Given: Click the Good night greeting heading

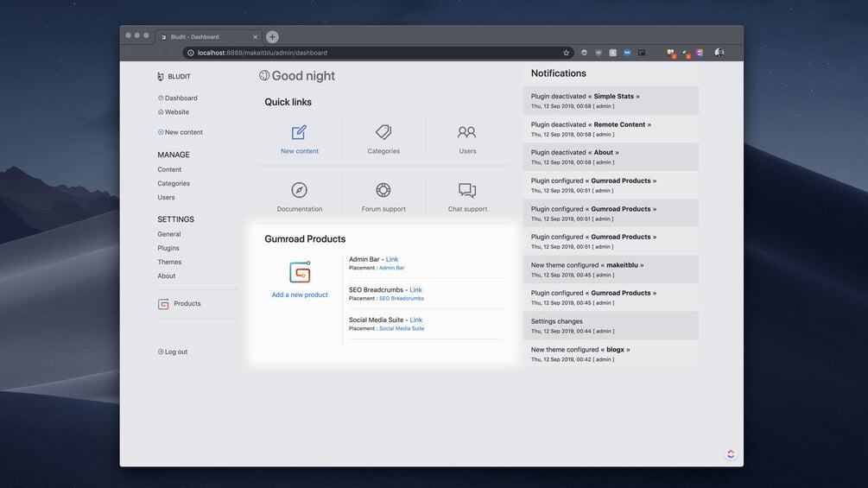Looking at the screenshot, I should coord(297,76).
